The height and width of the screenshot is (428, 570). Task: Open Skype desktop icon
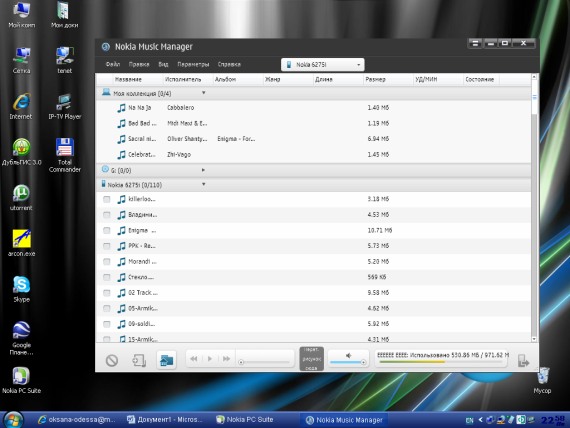coord(21,289)
